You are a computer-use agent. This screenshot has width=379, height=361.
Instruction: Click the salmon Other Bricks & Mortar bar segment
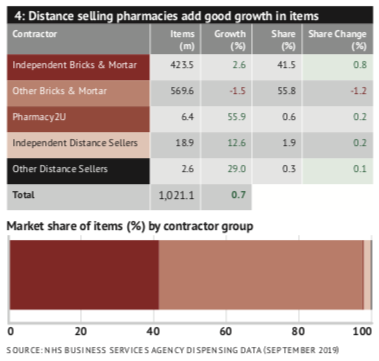click(x=261, y=275)
